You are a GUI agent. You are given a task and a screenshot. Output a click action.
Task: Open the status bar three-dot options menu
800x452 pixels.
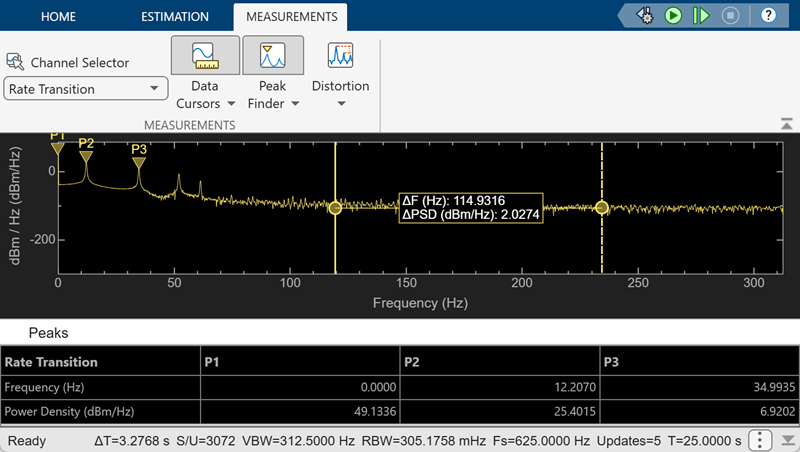[760, 440]
